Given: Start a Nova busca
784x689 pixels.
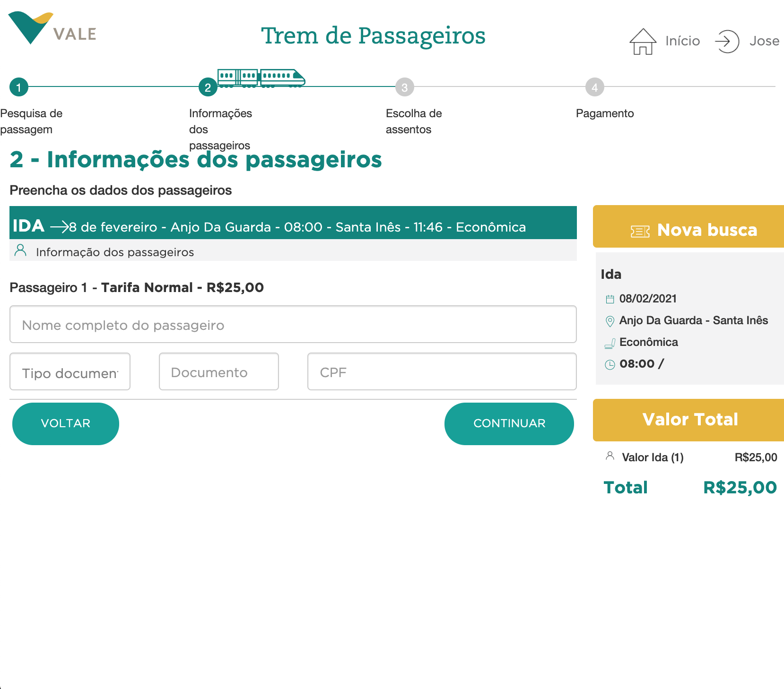Looking at the screenshot, I should point(688,227).
